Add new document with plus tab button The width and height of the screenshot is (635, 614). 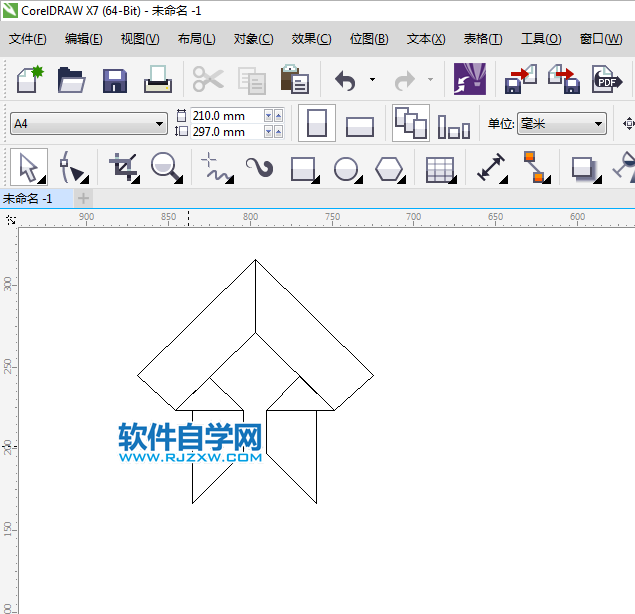(x=84, y=199)
